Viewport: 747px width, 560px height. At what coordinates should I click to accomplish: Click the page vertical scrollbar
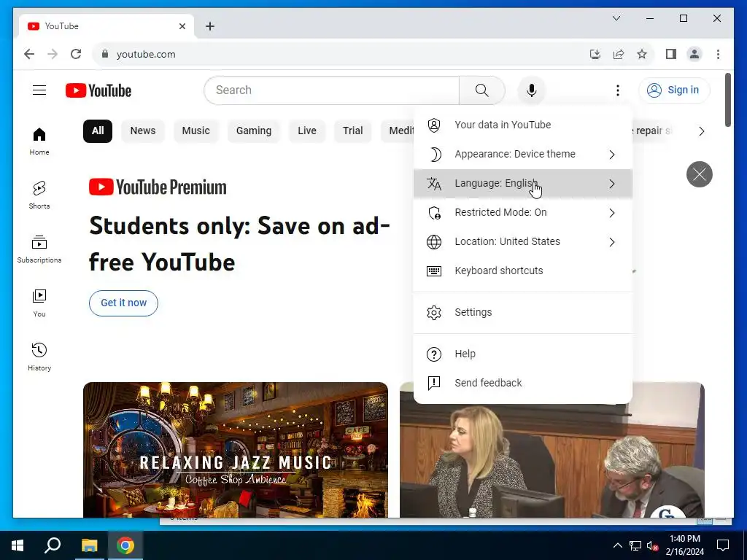point(727,100)
